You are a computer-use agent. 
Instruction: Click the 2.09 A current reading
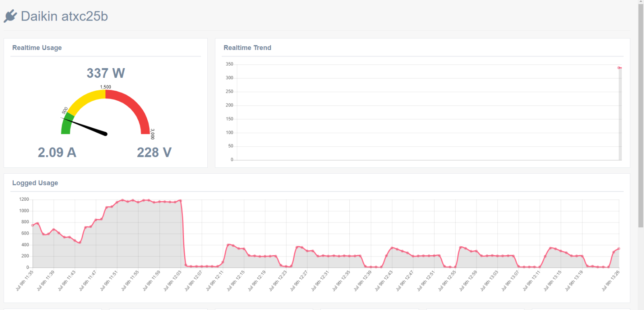coord(57,152)
